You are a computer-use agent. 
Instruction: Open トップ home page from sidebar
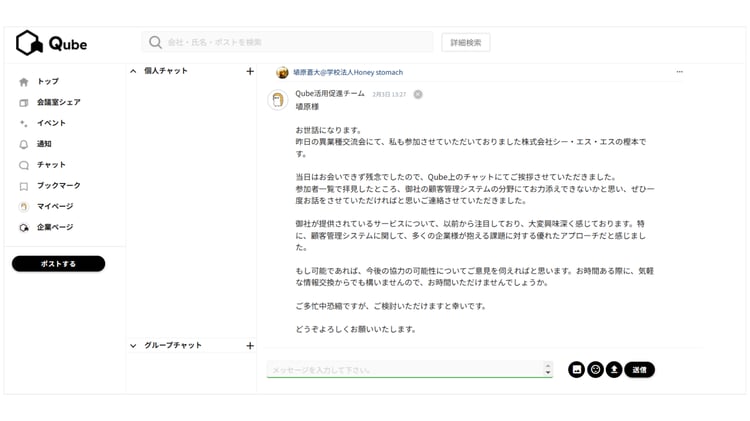(x=47, y=81)
